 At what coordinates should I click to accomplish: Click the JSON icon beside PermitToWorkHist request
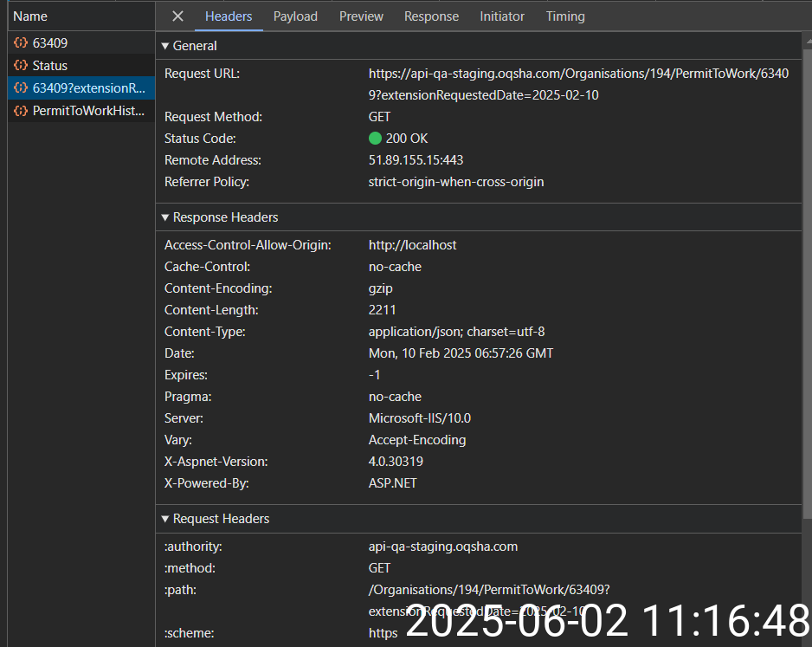click(20, 111)
